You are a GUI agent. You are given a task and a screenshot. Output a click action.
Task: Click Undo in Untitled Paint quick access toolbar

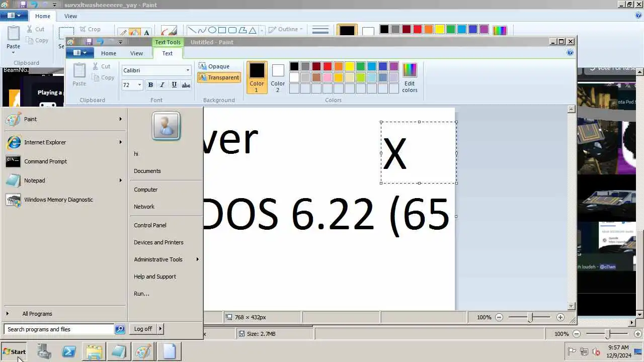pyautogui.click(x=100, y=42)
